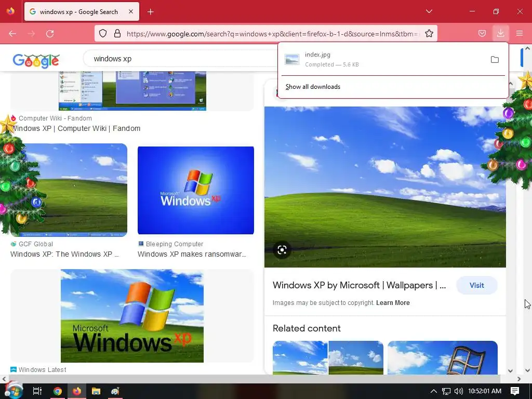Click the Google holiday logo
This screenshot has width=532, height=399.
pos(36,60)
